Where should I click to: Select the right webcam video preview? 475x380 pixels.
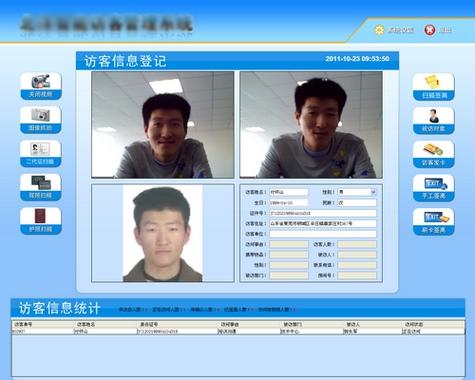tap(311, 125)
